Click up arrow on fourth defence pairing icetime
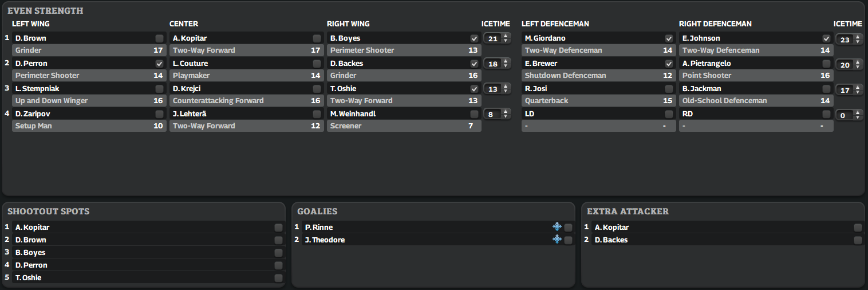 click(857, 112)
